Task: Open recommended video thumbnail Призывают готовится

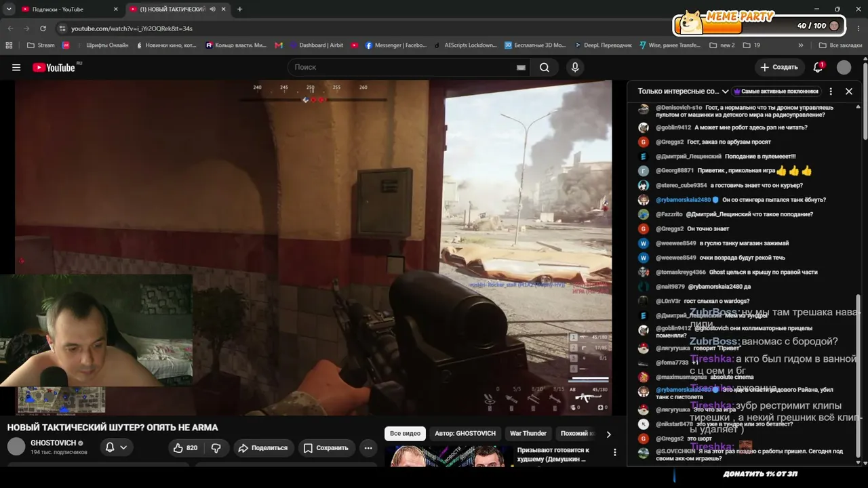Action: click(x=448, y=456)
